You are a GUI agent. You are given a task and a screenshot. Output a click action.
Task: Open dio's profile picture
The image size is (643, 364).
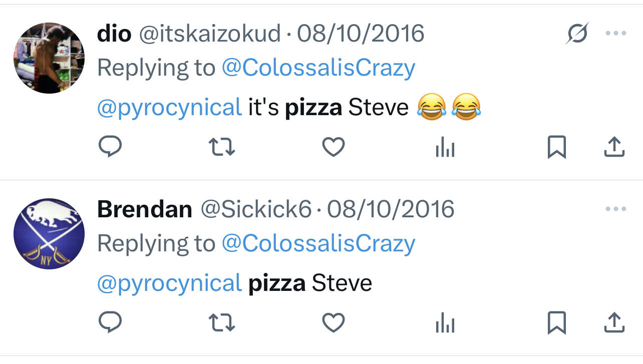click(49, 58)
